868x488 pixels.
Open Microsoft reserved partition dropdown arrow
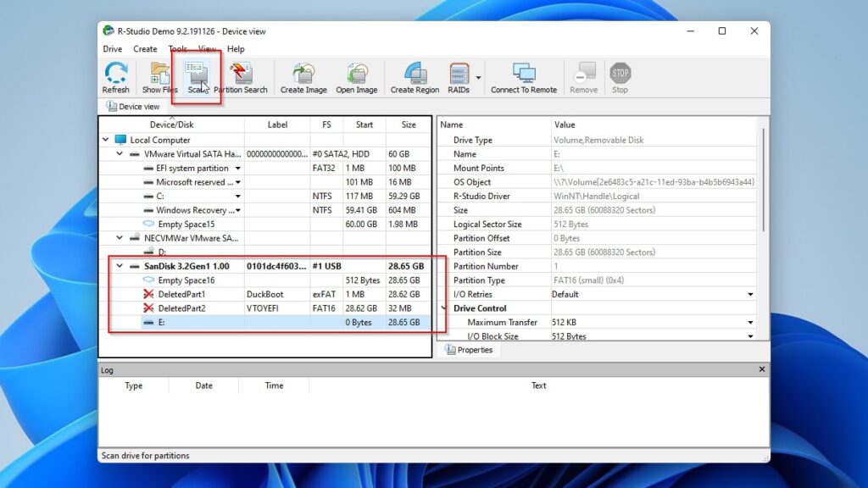[x=238, y=182]
